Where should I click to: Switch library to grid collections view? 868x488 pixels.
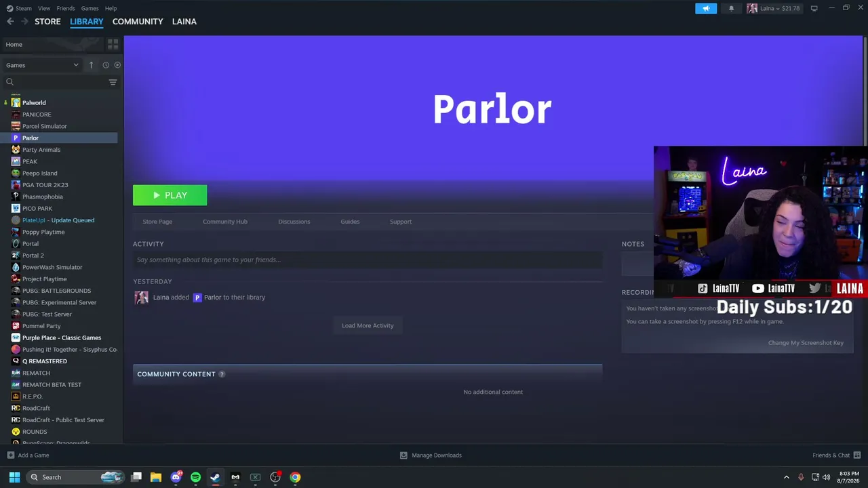pyautogui.click(x=113, y=44)
